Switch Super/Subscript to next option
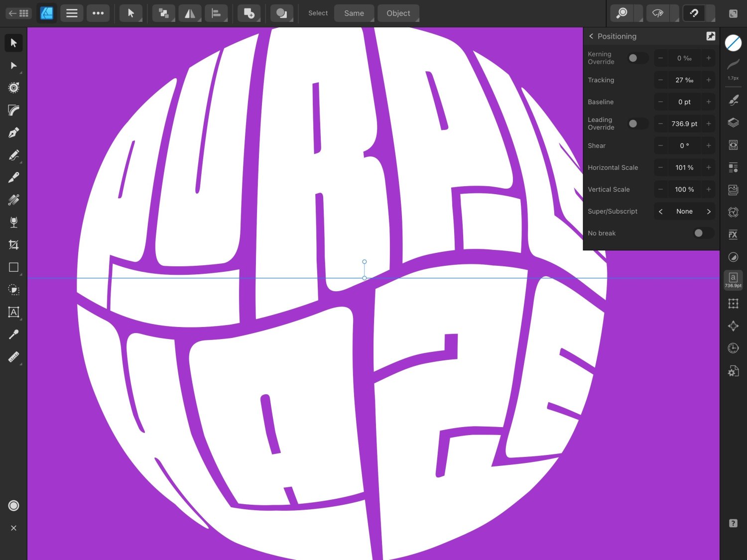The height and width of the screenshot is (560, 747). click(709, 212)
